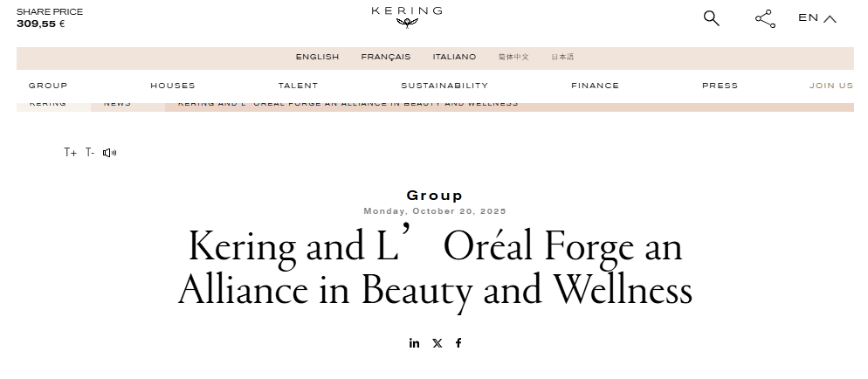Image resolution: width=868 pixels, height=379 pixels.
Task: Open the Houses menu
Action: coord(173,86)
